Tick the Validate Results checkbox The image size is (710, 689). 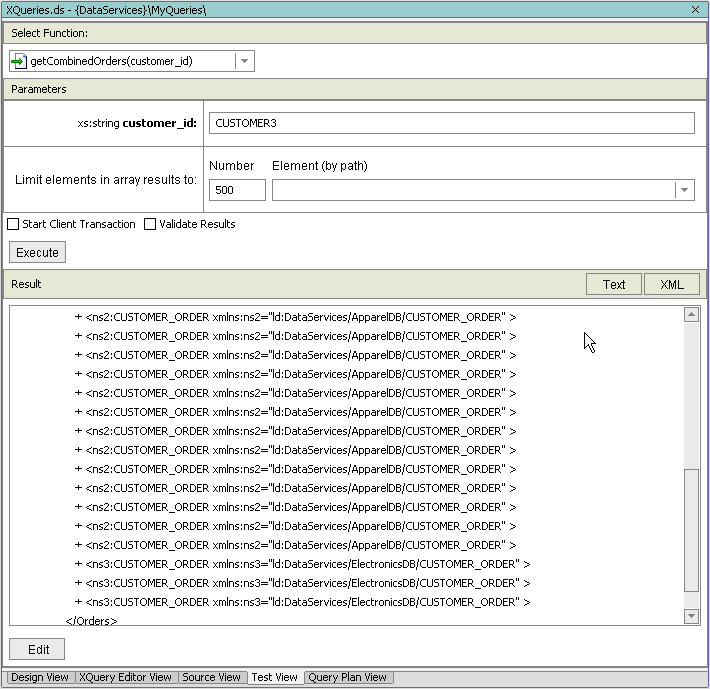(x=150, y=224)
